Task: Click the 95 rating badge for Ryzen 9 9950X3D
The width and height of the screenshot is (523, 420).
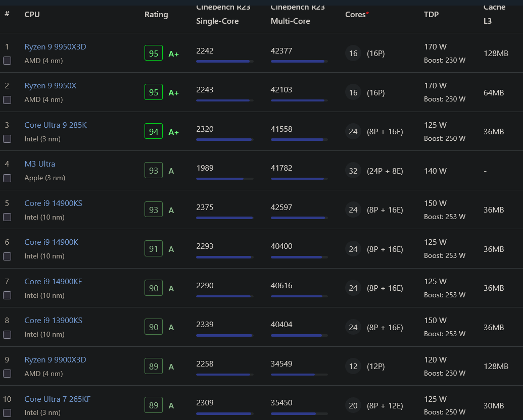Action: point(154,53)
